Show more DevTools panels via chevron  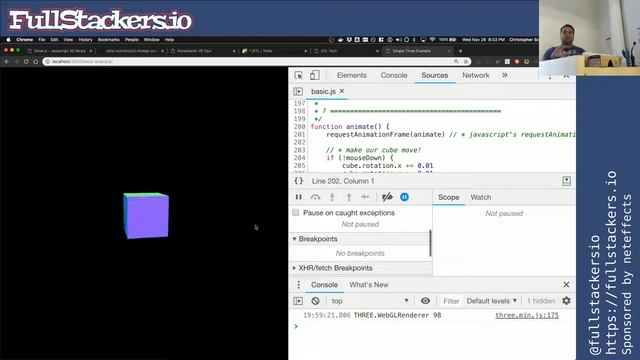point(505,75)
